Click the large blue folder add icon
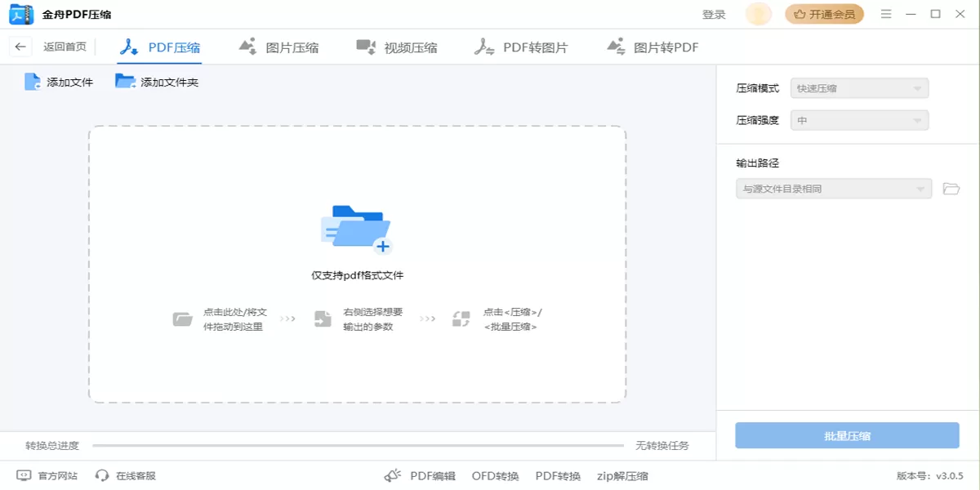Screen dimensions: 980x490 pos(356,229)
